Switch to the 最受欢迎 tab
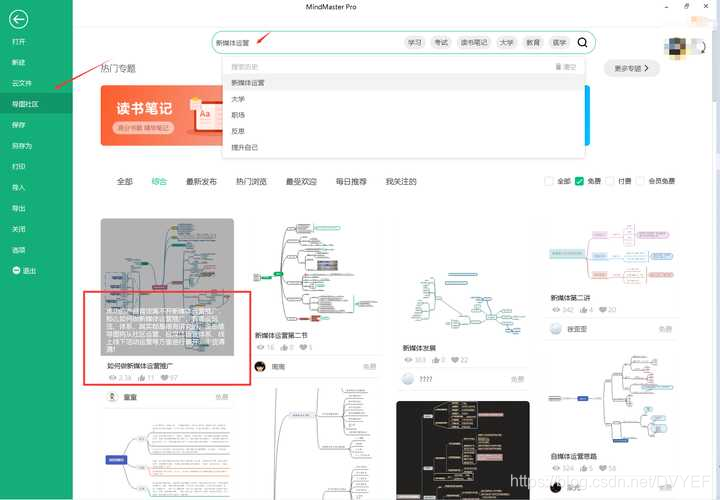 301,181
